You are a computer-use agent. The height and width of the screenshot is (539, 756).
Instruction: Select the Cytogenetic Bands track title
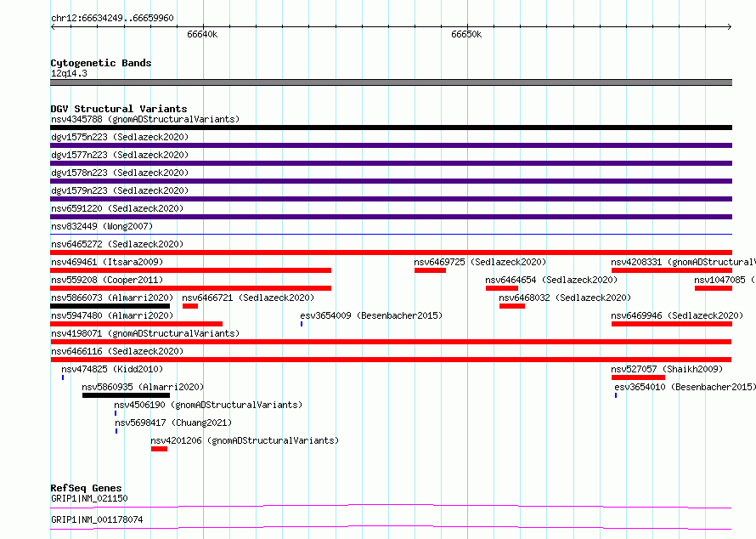[101, 63]
